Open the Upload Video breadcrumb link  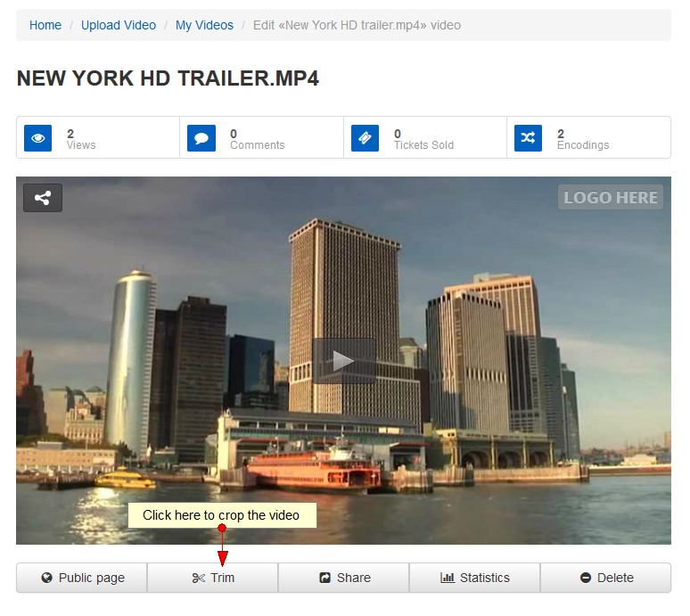[119, 25]
